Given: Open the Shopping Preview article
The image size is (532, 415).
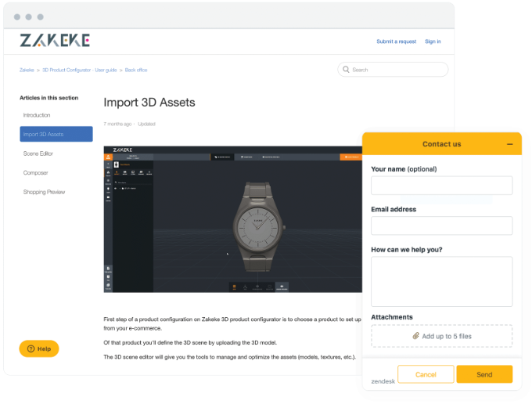Looking at the screenshot, I should (44, 192).
